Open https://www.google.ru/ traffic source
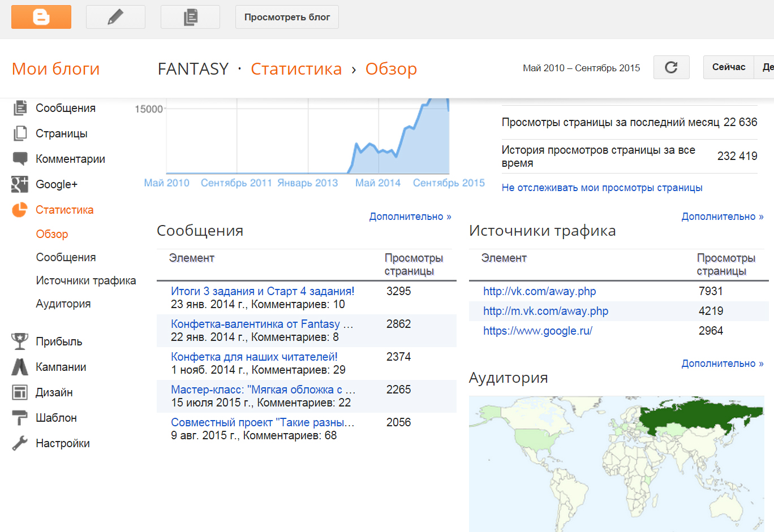 pyautogui.click(x=537, y=331)
